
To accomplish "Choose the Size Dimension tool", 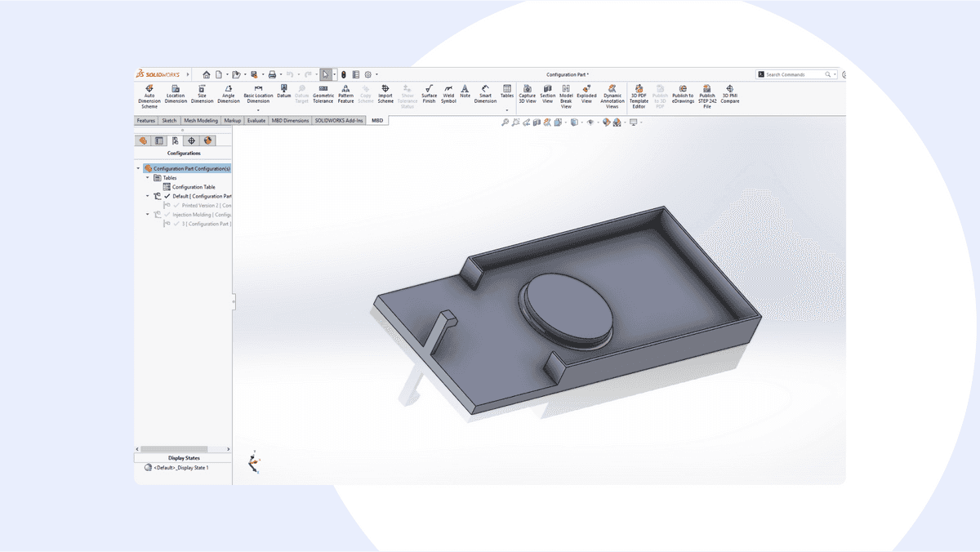I will click(202, 94).
